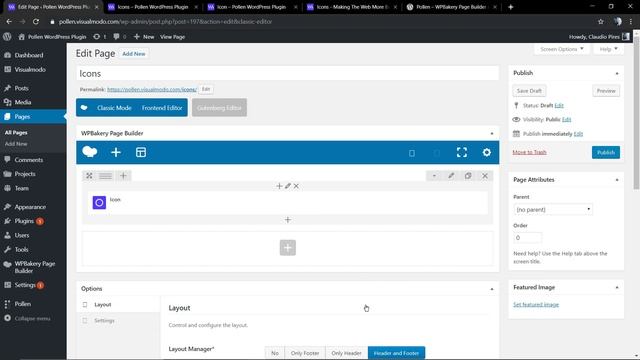Switch to Frontend Editor
640x360 pixels.
coord(162,108)
